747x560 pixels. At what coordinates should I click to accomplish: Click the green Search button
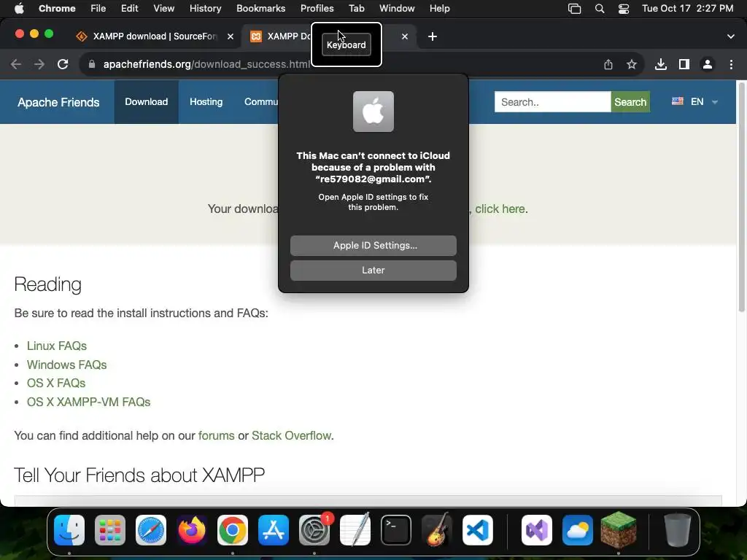630,102
